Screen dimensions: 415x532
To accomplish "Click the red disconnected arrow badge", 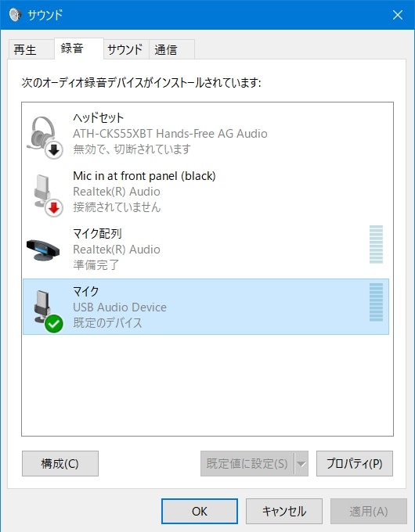I will pyautogui.click(x=54, y=208).
